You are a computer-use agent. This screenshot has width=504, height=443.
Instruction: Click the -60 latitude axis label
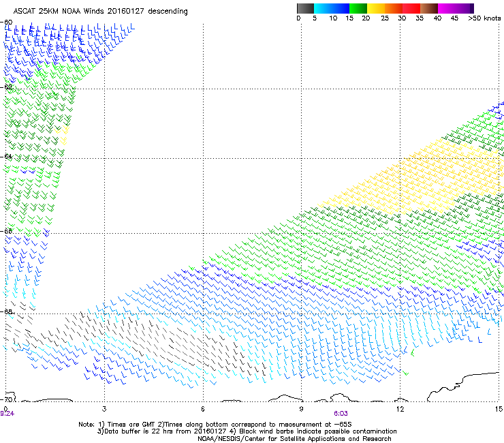(x=6, y=22)
